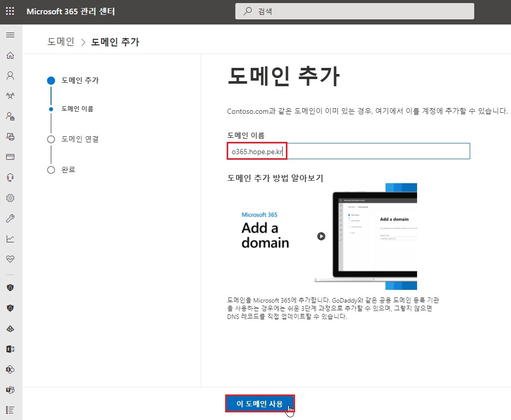Open second shield admin center icon
The image size is (511, 420).
[10, 308]
